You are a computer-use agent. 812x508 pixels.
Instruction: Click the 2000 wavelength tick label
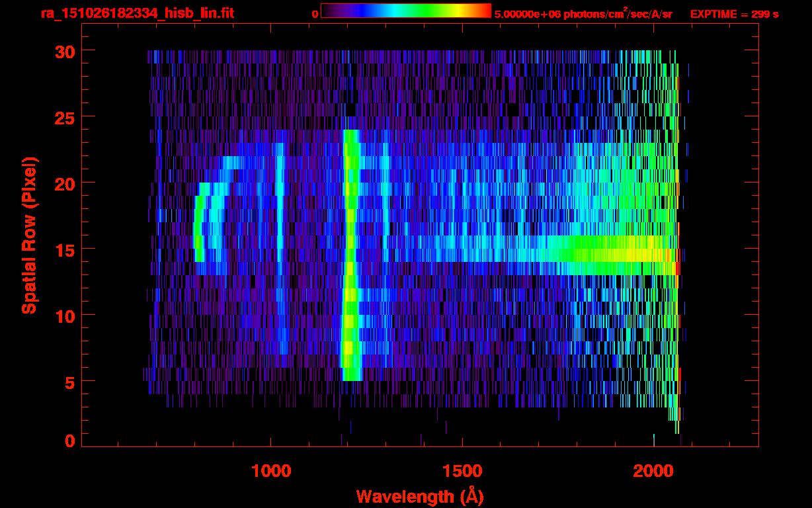pos(653,470)
